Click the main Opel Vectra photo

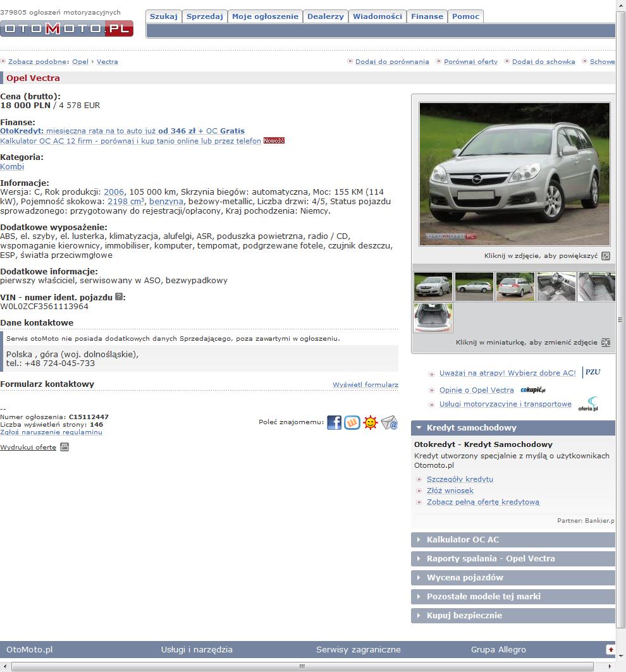click(x=515, y=174)
